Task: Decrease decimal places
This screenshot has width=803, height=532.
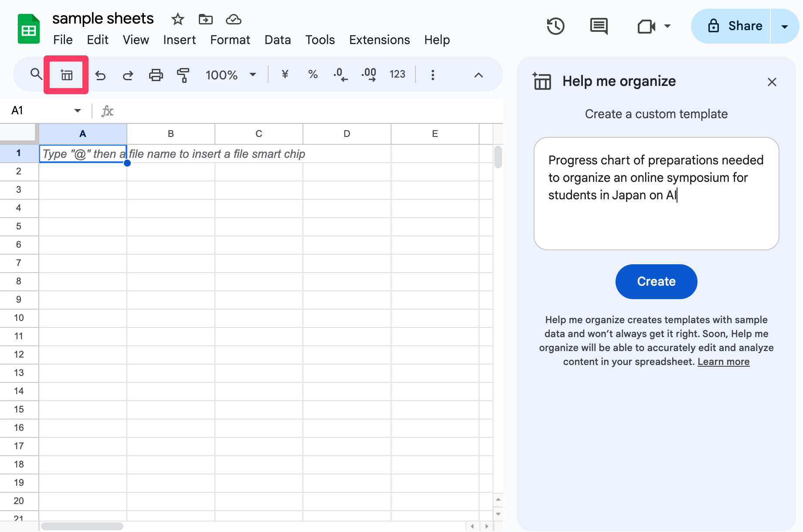Action: pyautogui.click(x=340, y=75)
